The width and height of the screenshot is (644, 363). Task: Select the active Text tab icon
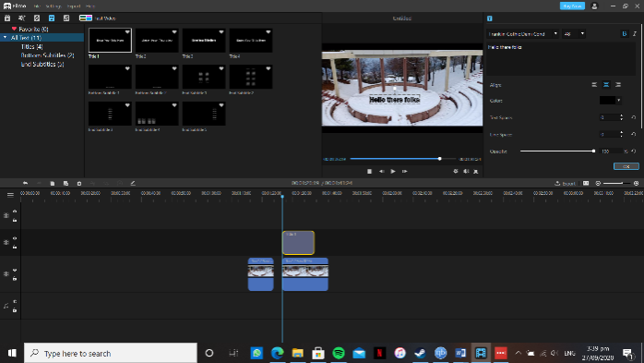click(52, 18)
